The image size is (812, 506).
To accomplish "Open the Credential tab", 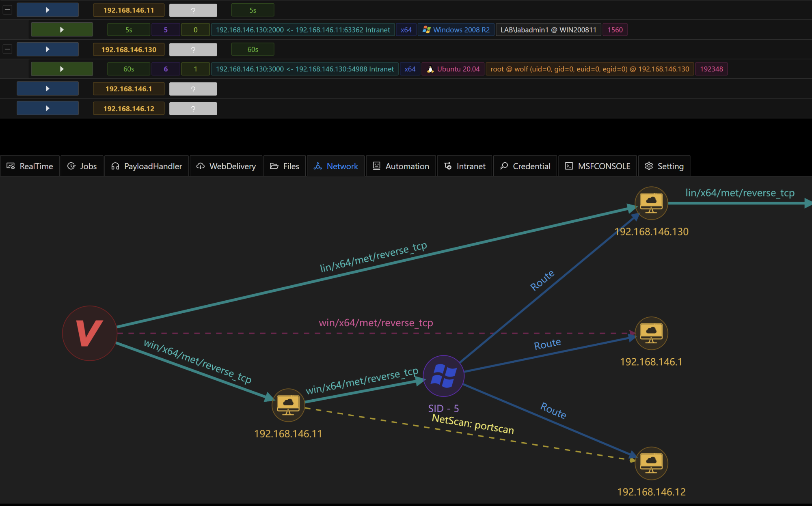I will [525, 166].
